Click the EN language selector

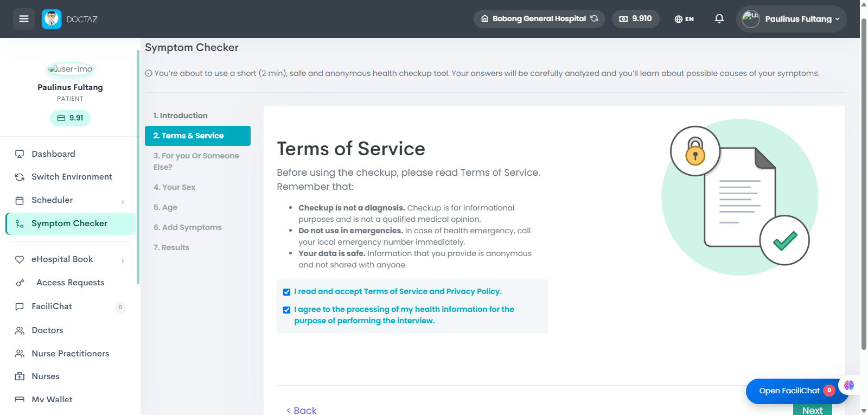click(684, 19)
